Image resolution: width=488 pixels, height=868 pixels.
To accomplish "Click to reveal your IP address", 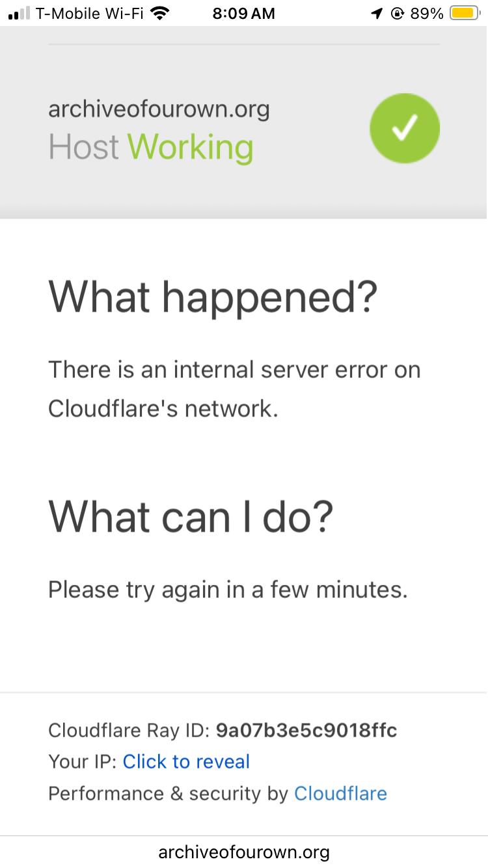I will pos(186,762).
